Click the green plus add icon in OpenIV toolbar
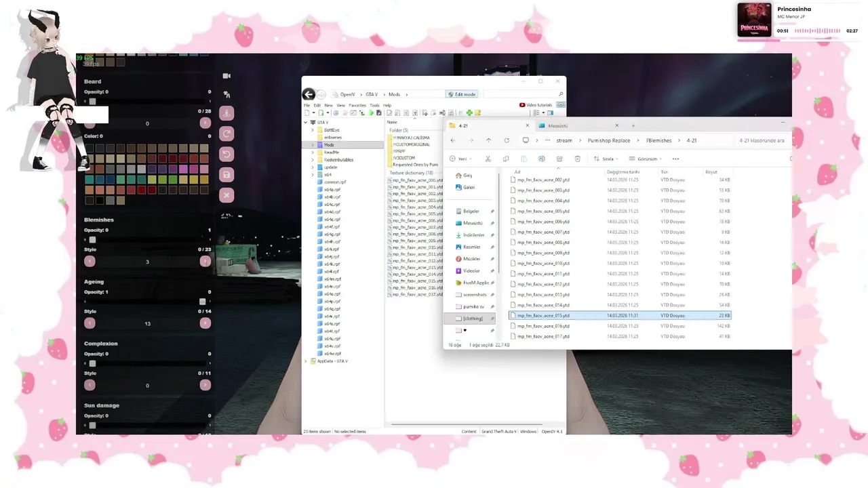Screen dimensions: 868x488 tap(469, 113)
